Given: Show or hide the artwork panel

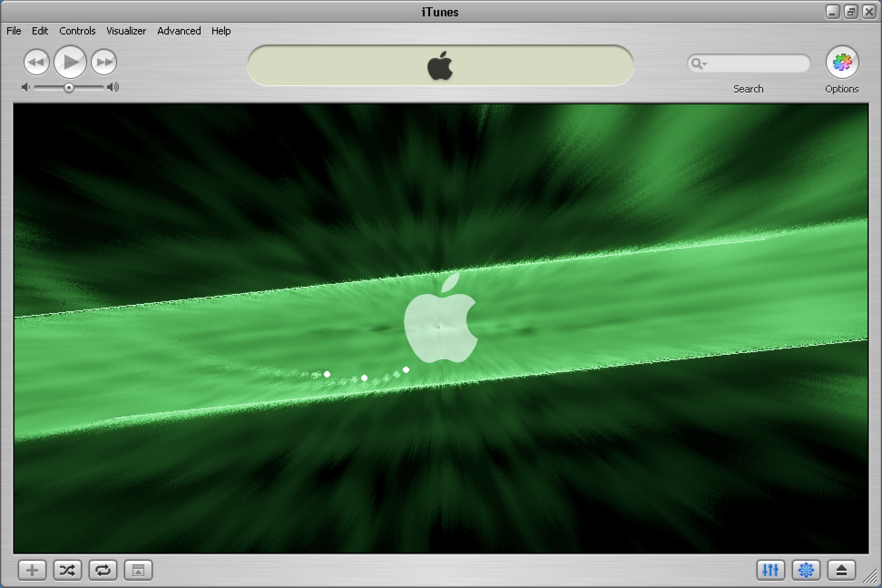Looking at the screenshot, I should pos(138,570).
